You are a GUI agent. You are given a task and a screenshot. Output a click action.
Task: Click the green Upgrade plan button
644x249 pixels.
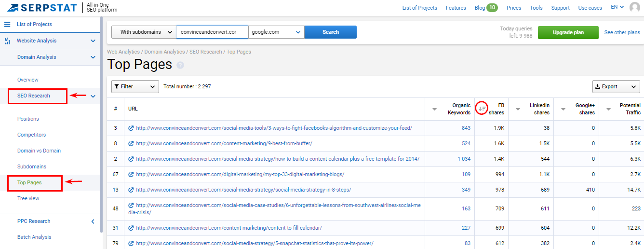pyautogui.click(x=568, y=33)
